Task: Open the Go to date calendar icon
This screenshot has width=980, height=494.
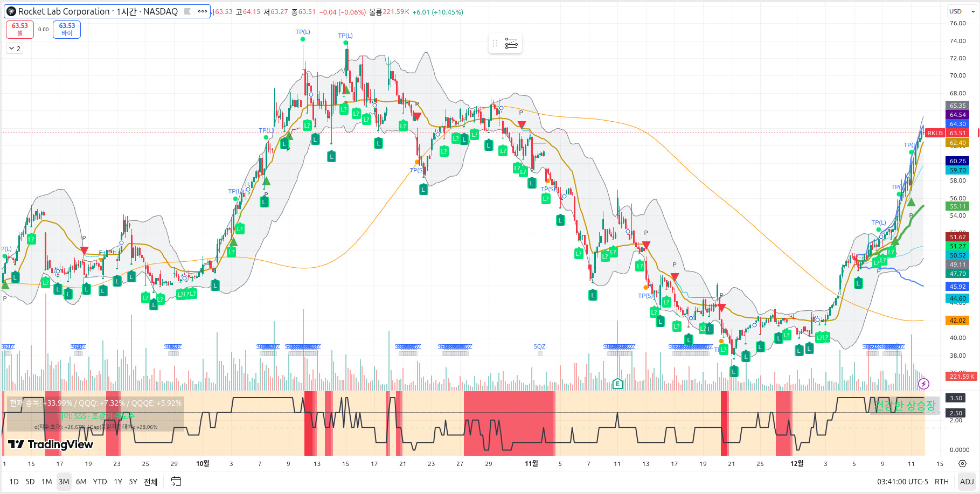Action: point(176,482)
